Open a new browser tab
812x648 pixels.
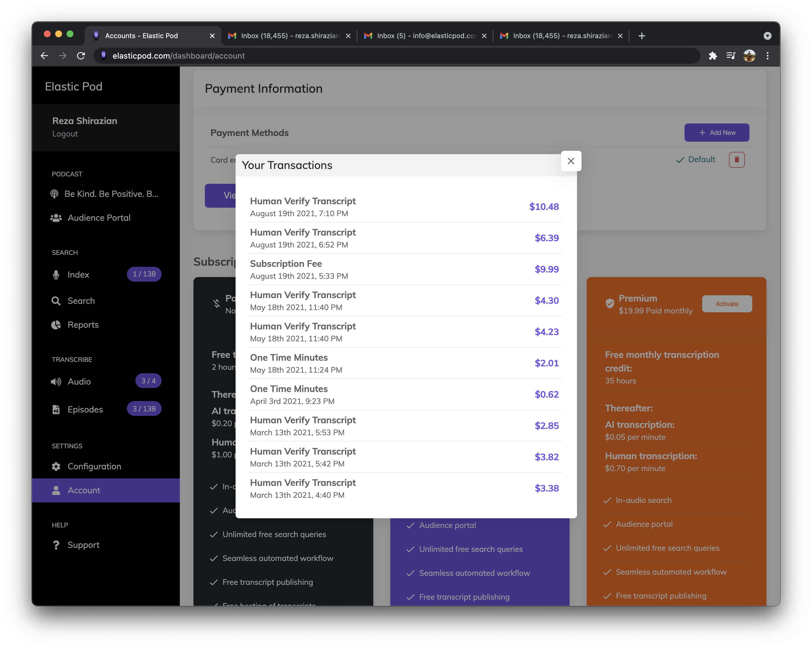click(642, 36)
